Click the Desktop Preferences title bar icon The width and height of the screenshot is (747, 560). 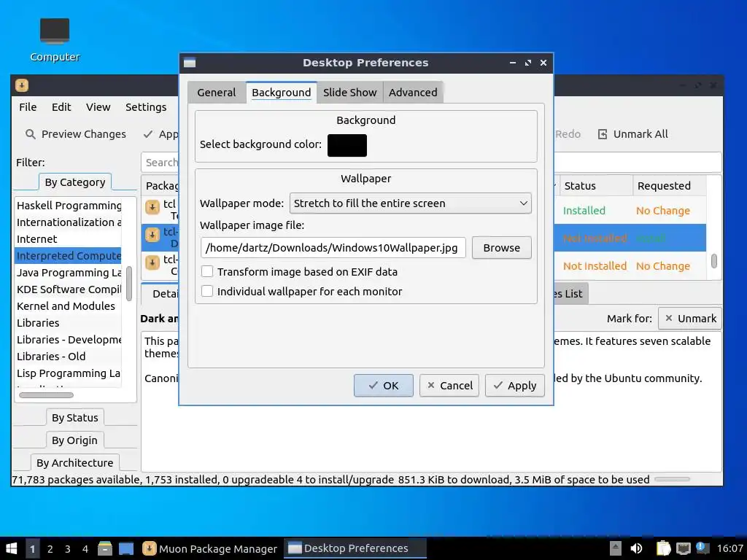point(190,63)
